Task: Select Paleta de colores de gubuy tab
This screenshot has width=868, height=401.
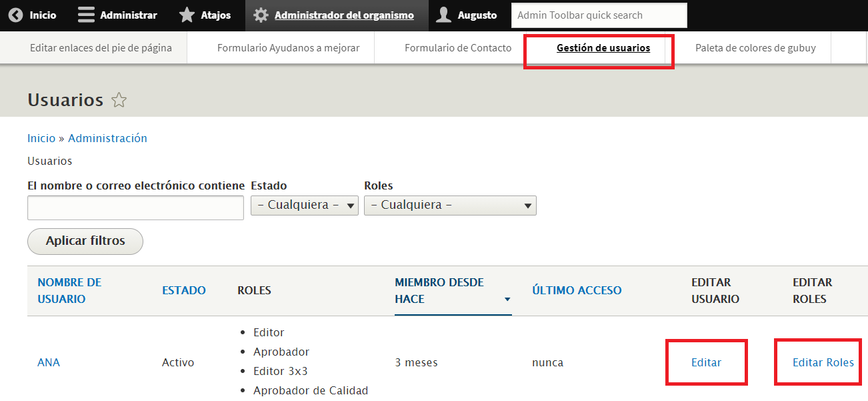Action: click(755, 48)
